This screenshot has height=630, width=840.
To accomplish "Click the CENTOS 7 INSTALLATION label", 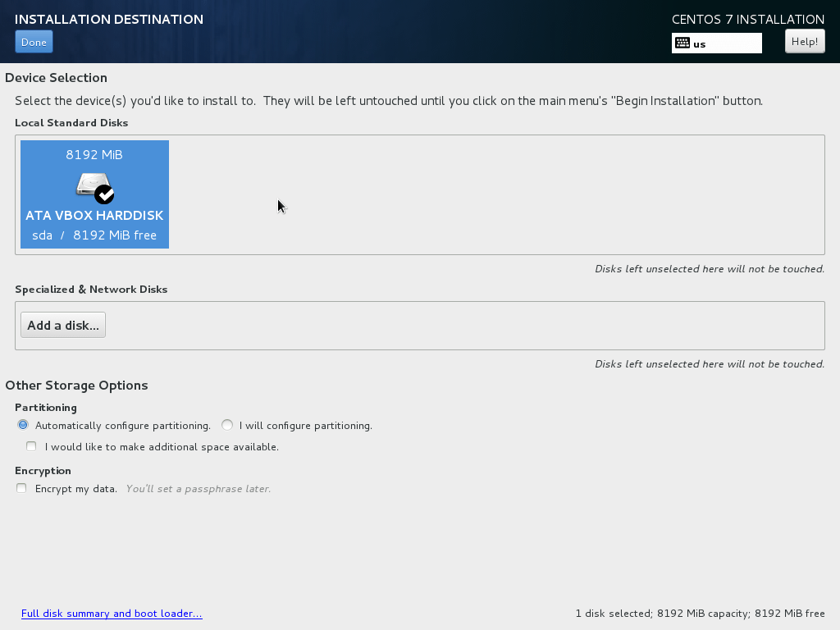I will coord(748,20).
